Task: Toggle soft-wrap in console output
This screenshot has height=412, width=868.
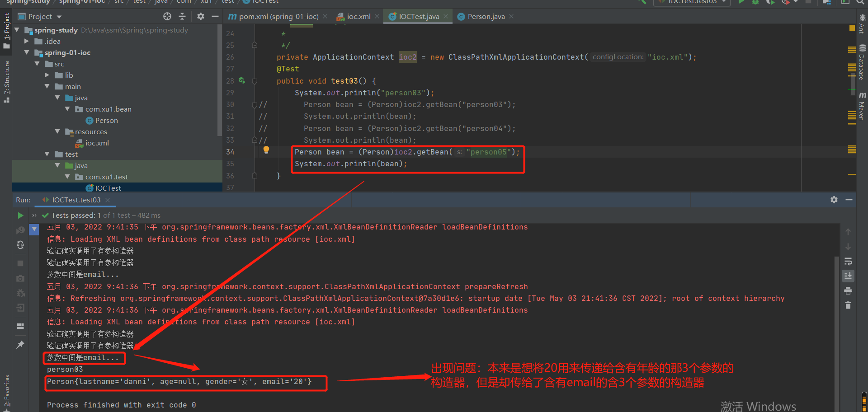Action: point(848,262)
